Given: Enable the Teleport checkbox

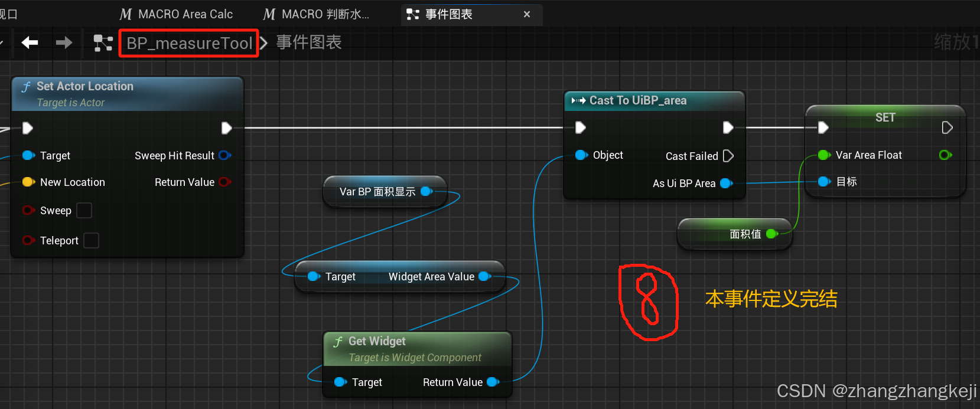Looking at the screenshot, I should pyautogui.click(x=91, y=241).
